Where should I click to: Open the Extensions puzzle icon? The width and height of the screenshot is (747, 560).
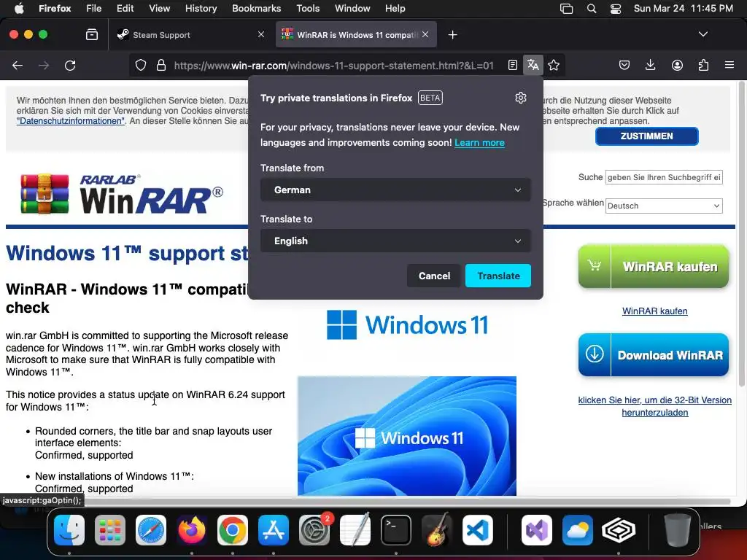(703, 65)
